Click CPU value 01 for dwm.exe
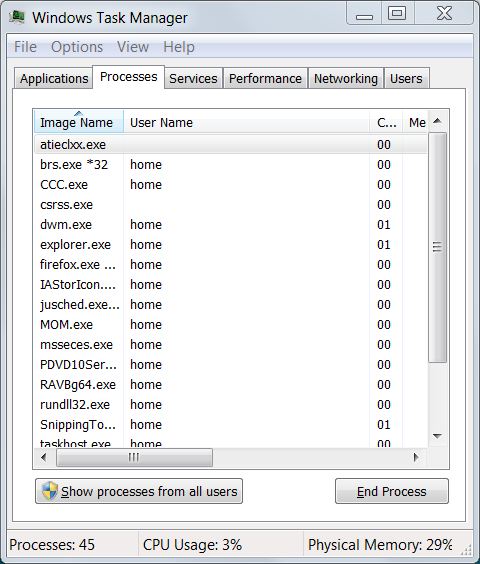The image size is (480, 564). (384, 225)
